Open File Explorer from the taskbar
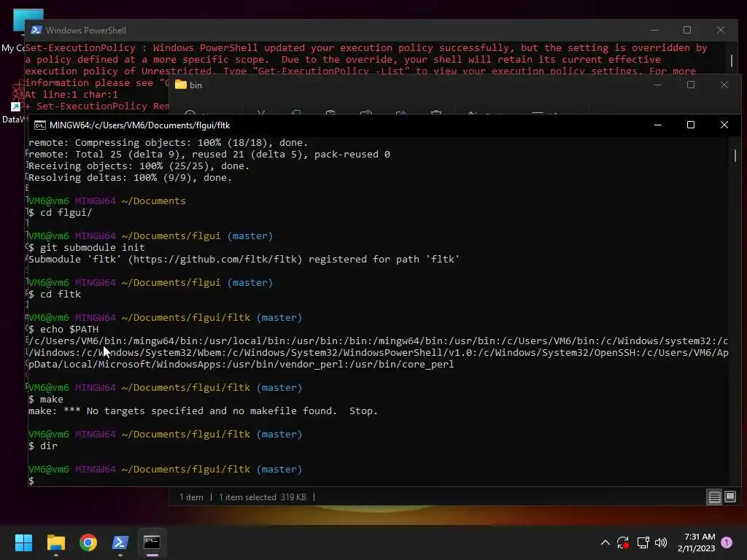 (55, 542)
